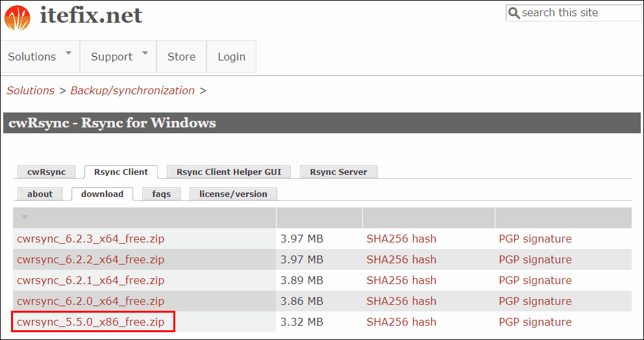Open SHA256 hash for cwrsync_6.2.3
Image resolution: width=644 pixels, height=340 pixels.
(x=401, y=239)
